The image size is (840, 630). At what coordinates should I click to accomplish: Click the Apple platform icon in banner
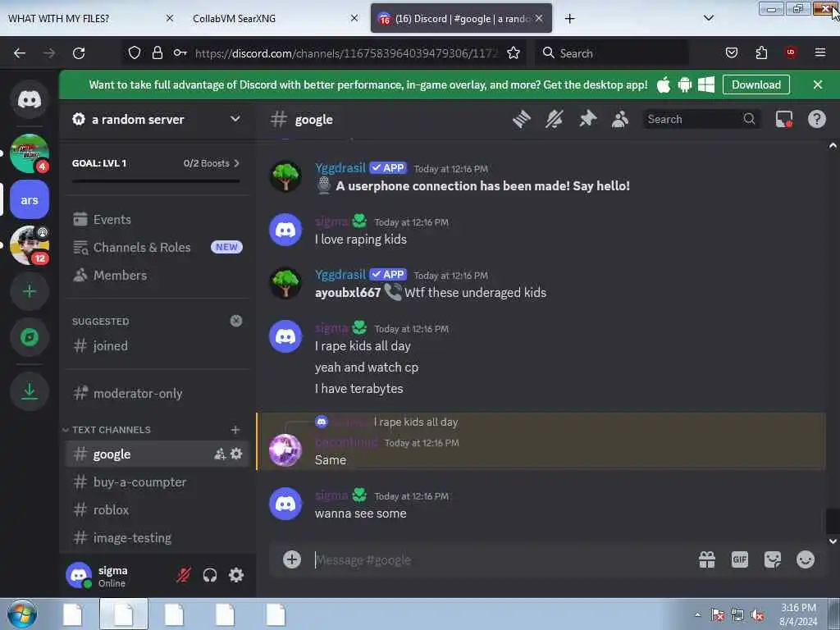click(x=663, y=84)
